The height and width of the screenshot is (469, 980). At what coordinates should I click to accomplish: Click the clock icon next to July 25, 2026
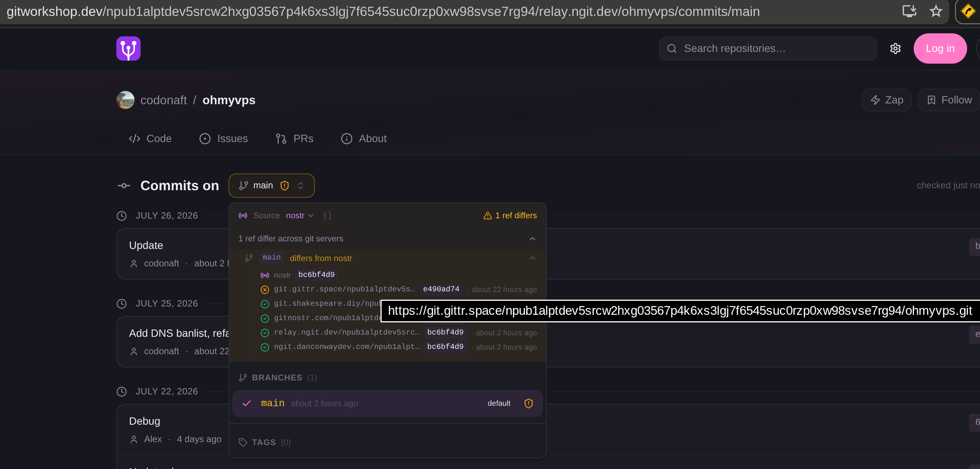coord(121,304)
